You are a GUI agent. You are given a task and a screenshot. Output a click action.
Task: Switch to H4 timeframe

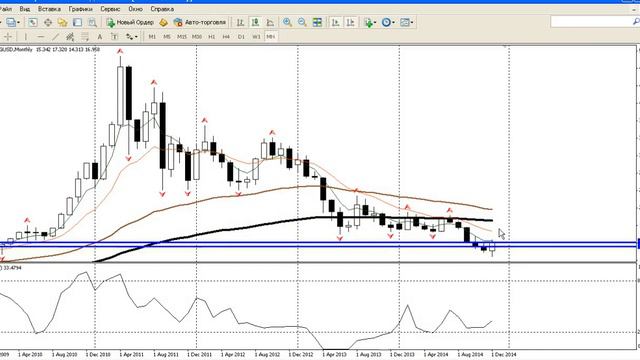(x=226, y=37)
